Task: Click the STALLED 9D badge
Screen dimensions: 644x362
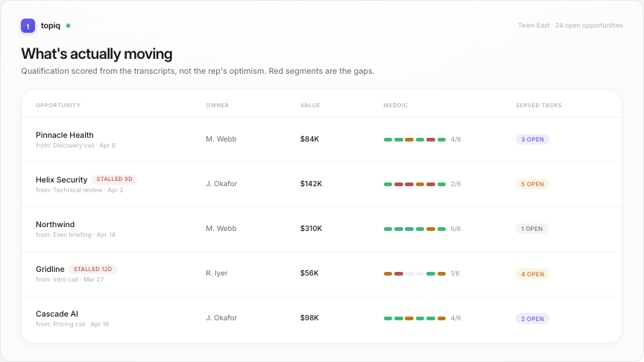Action: coord(114,180)
